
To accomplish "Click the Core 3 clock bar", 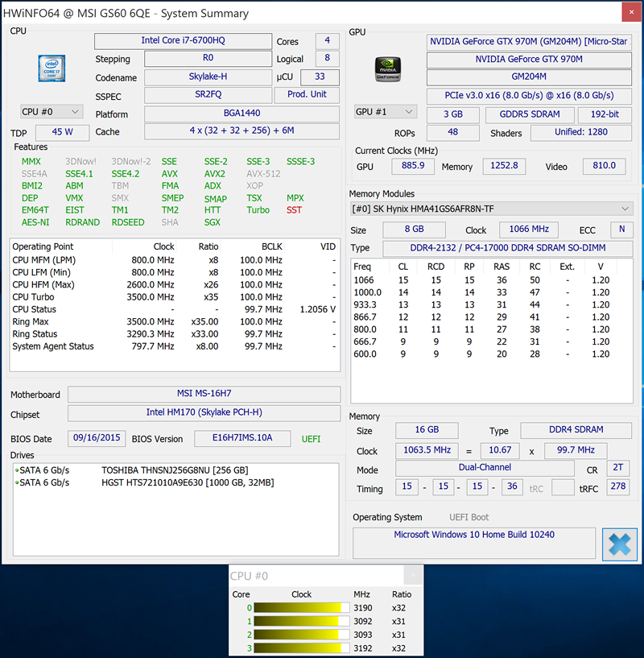I will click(x=301, y=648).
